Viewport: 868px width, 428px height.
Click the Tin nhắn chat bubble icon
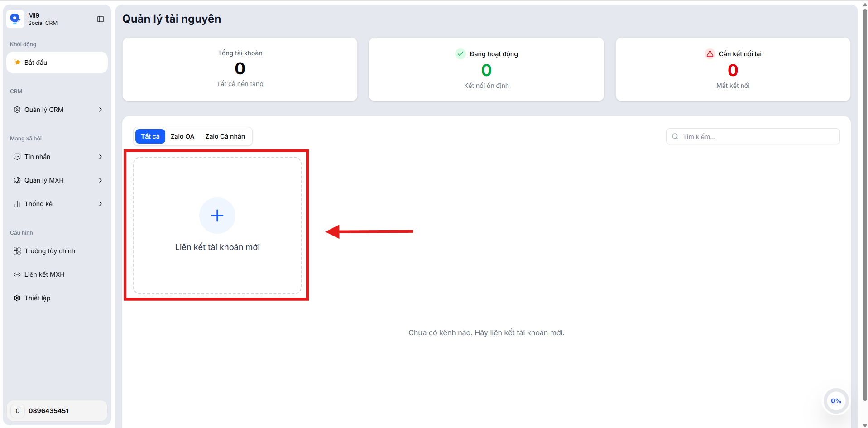click(x=17, y=157)
